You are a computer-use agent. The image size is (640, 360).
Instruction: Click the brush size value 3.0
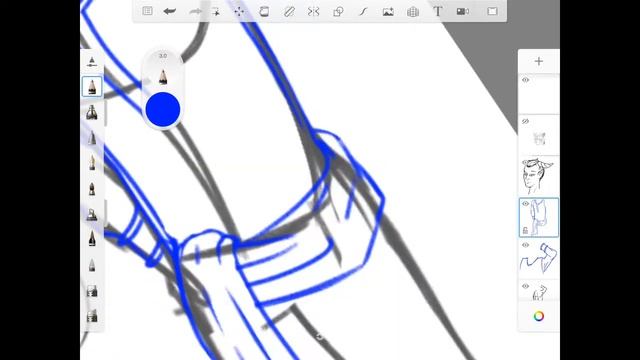click(163, 56)
